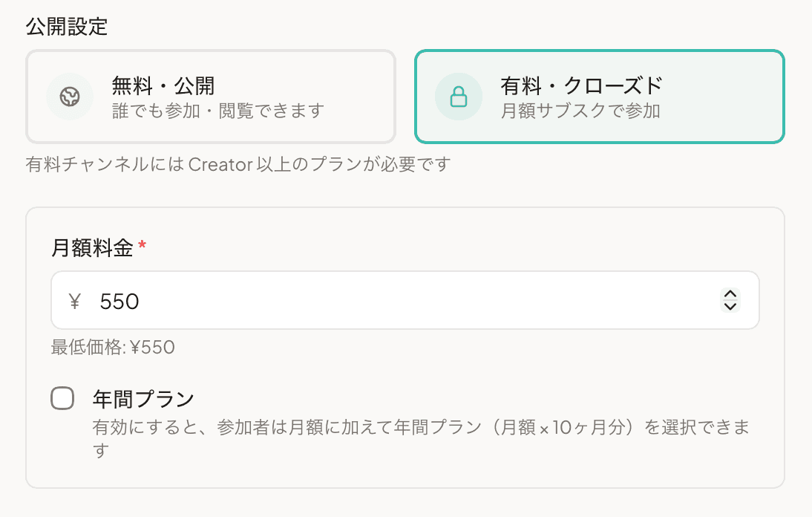This screenshot has height=517, width=812.
Task: Click the padlock symbol in the paid plan card
Action: (459, 97)
